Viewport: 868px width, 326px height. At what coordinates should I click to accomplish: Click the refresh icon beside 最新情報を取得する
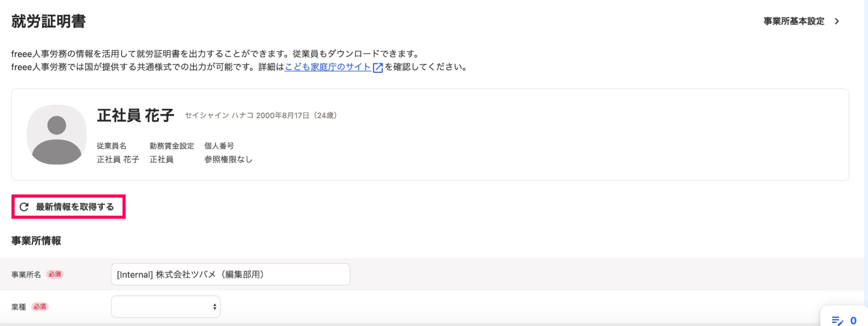tap(24, 207)
